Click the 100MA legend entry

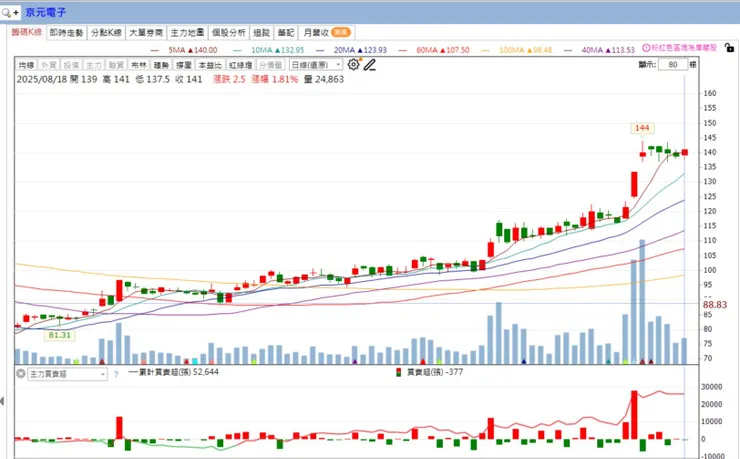pyautogui.click(x=517, y=50)
